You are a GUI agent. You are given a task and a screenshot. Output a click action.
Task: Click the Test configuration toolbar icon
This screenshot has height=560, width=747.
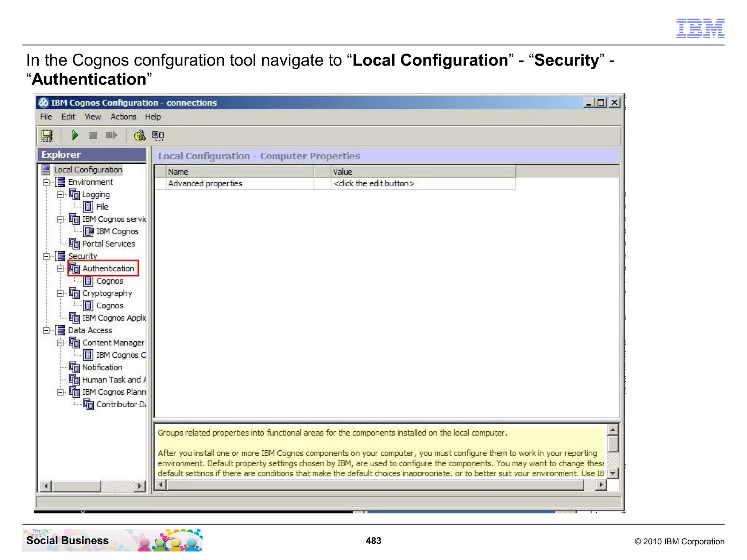[x=139, y=136]
